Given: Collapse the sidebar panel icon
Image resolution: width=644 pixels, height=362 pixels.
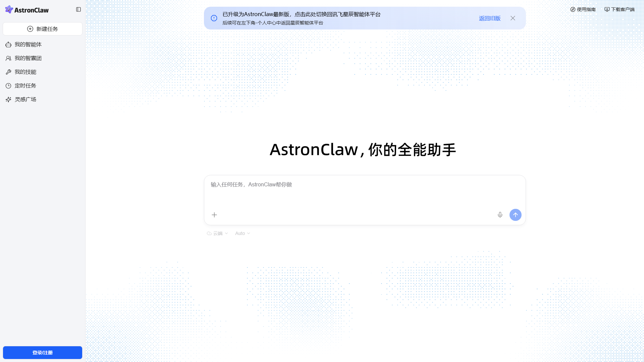Looking at the screenshot, I should pyautogui.click(x=78, y=9).
